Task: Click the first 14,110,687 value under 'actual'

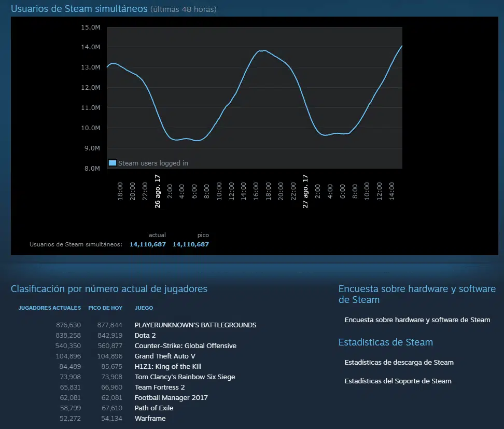Action: click(x=148, y=244)
